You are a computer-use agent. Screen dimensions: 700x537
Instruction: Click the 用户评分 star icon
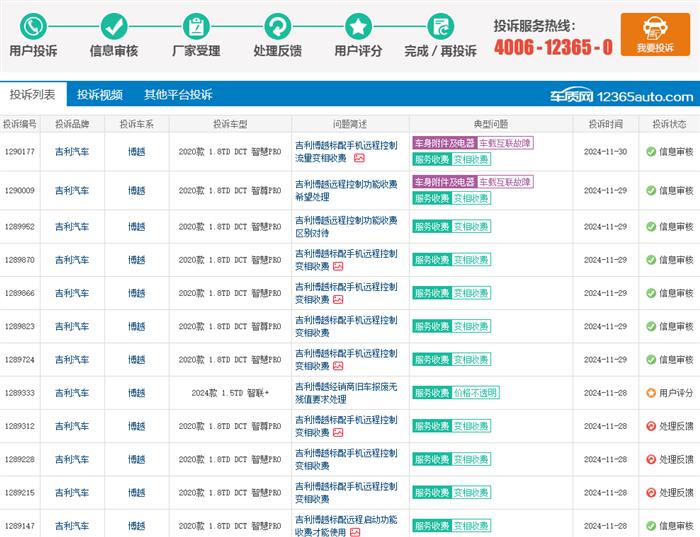tap(358, 26)
